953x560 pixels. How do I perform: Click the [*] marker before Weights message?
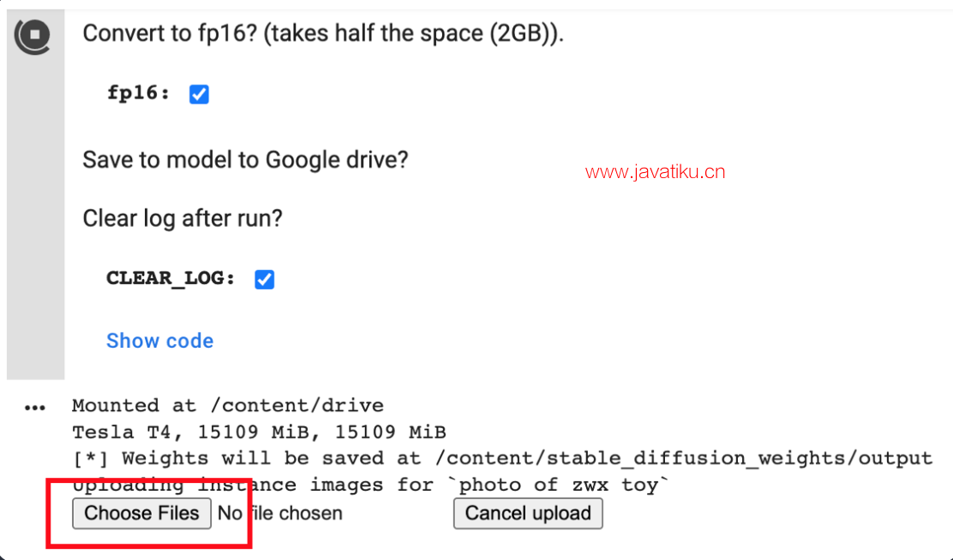click(x=91, y=459)
